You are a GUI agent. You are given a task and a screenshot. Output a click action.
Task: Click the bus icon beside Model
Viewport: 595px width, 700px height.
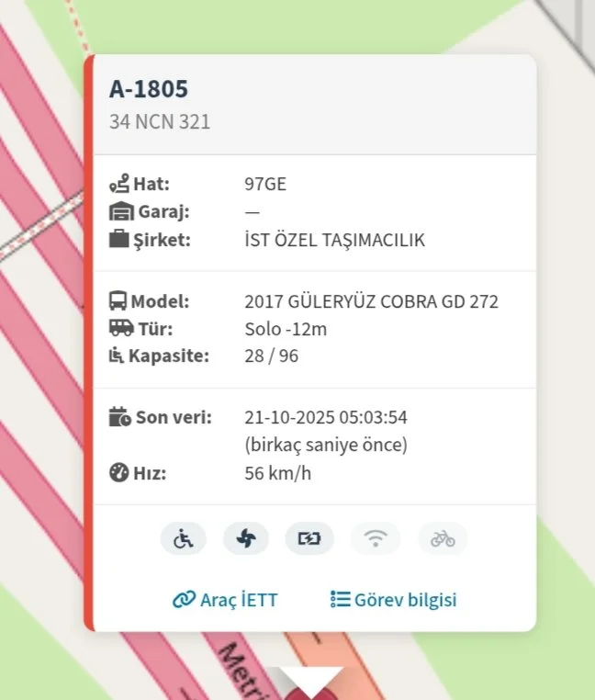tap(118, 301)
